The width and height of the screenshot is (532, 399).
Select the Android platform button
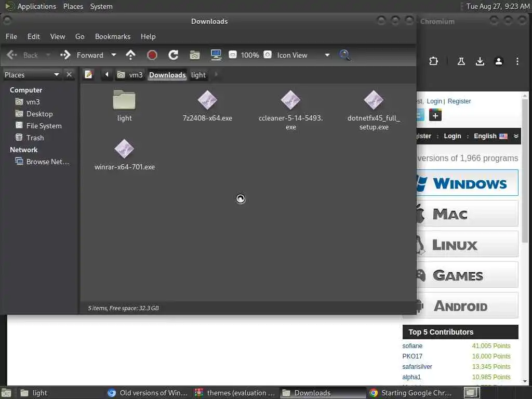[468, 305]
